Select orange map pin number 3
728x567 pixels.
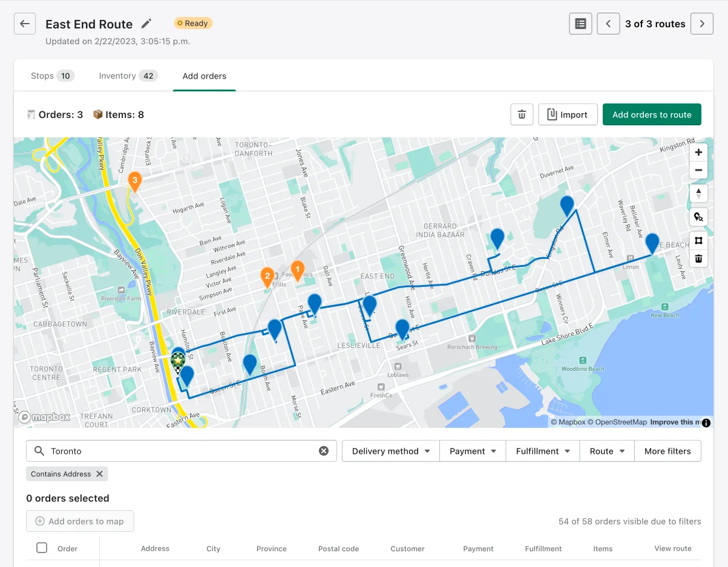(x=135, y=182)
